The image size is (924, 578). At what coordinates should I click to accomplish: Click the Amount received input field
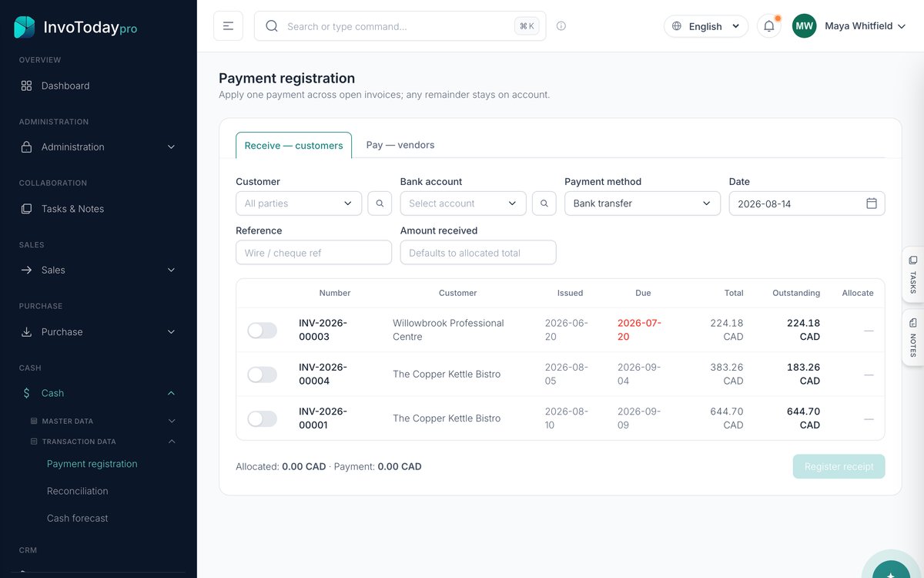pos(478,253)
